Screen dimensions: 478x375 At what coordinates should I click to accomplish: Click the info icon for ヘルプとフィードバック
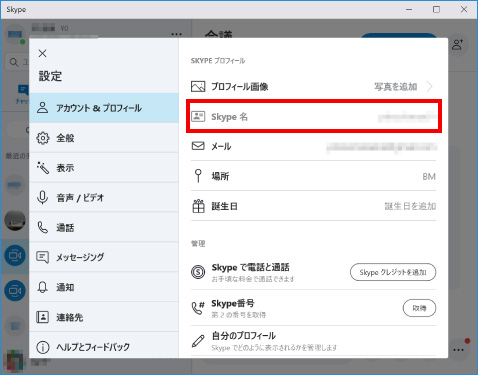[x=43, y=347]
